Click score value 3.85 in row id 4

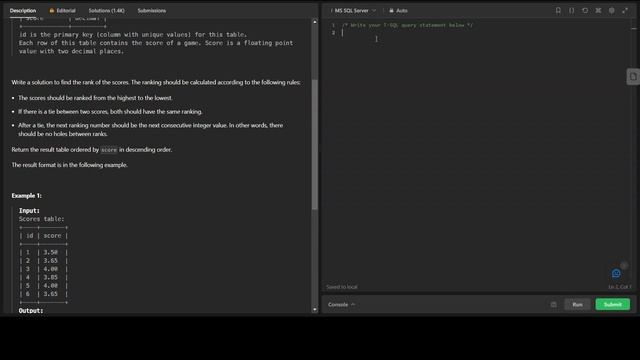(51, 277)
